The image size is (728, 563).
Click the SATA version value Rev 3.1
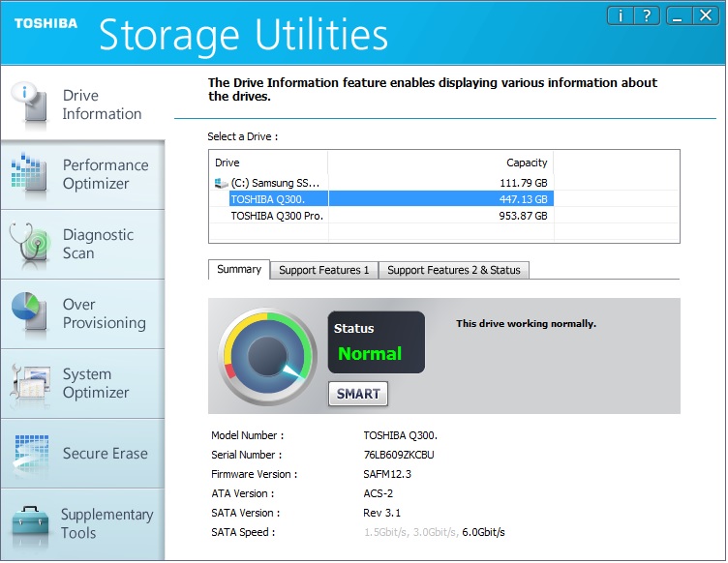click(x=381, y=513)
